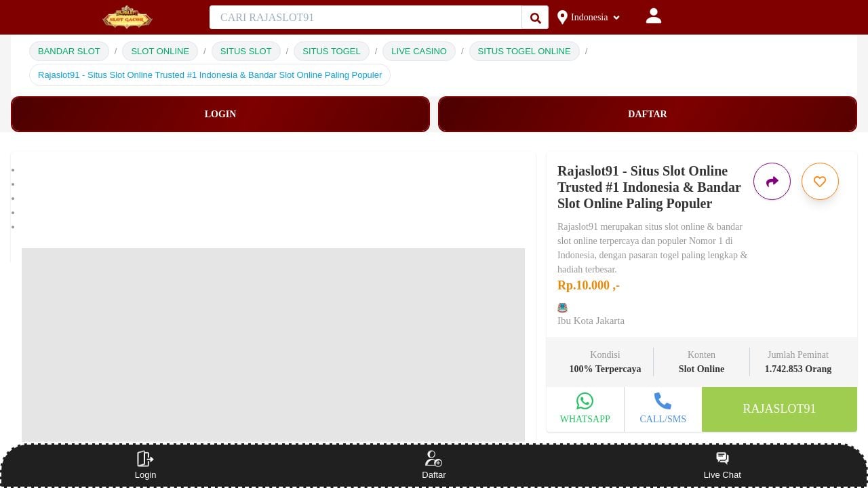Add to favorites with heart button
Image resolution: width=868 pixels, height=488 pixels.
coord(820,181)
